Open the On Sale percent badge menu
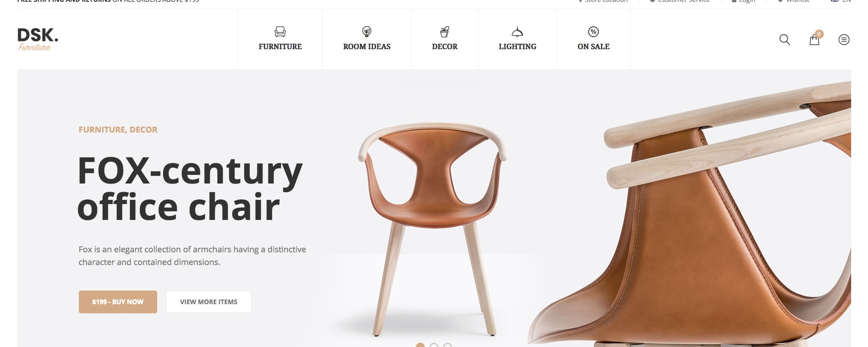Screen dimensions: 868x347 [593, 39]
